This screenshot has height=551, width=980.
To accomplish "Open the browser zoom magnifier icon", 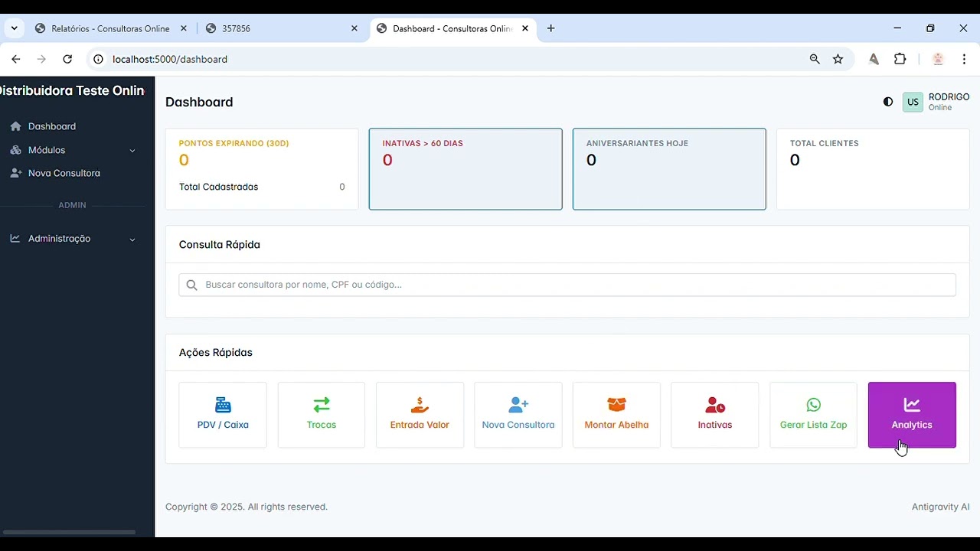I will click(x=815, y=59).
